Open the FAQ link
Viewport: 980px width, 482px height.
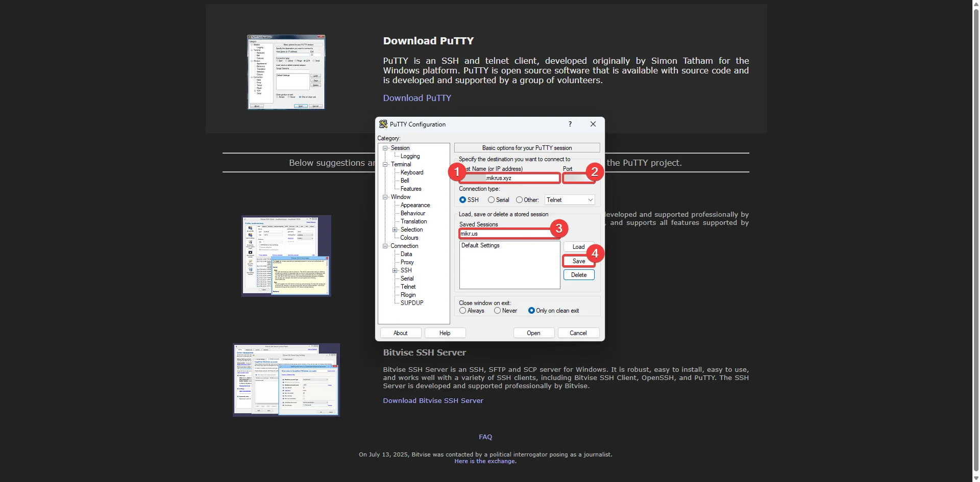[485, 437]
